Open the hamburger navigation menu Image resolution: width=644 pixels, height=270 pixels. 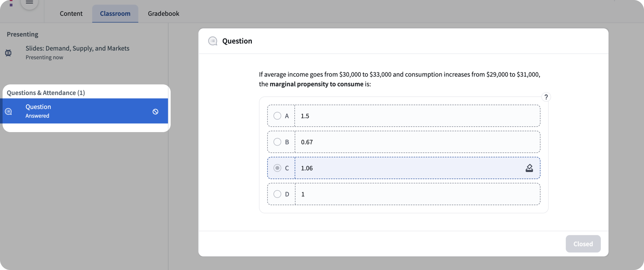point(29,3)
